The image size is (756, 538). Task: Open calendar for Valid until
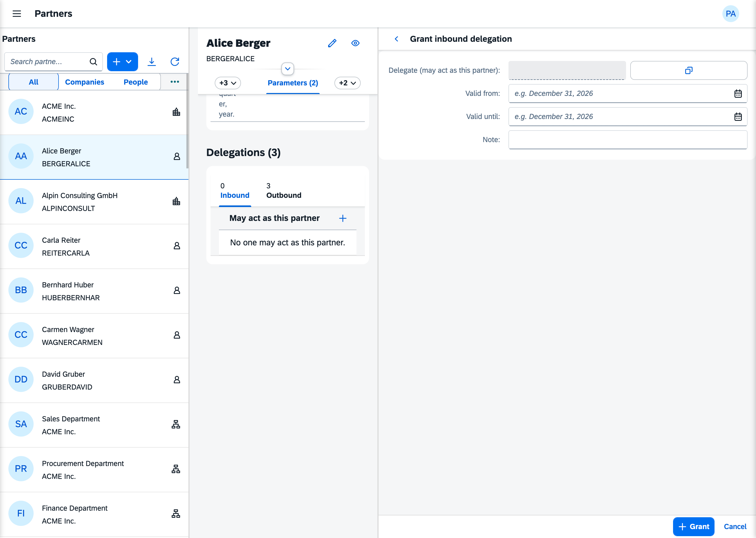[738, 117]
